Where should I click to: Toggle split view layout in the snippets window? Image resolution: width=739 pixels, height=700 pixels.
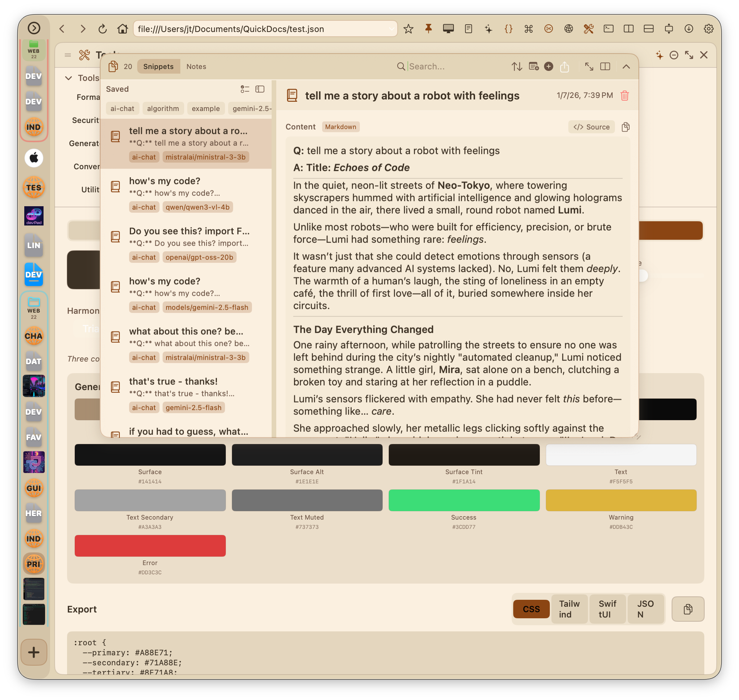coord(605,66)
